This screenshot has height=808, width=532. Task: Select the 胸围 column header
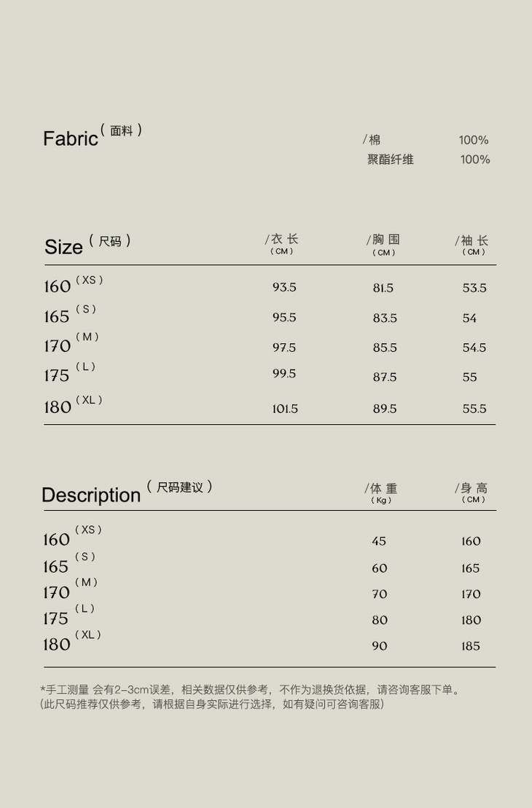pos(384,240)
